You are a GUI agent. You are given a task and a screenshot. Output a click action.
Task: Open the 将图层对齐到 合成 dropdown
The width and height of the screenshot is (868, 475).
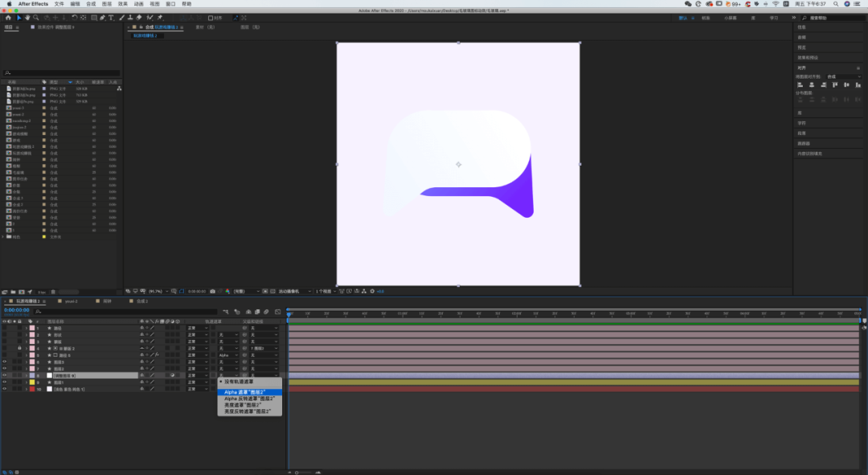842,76
